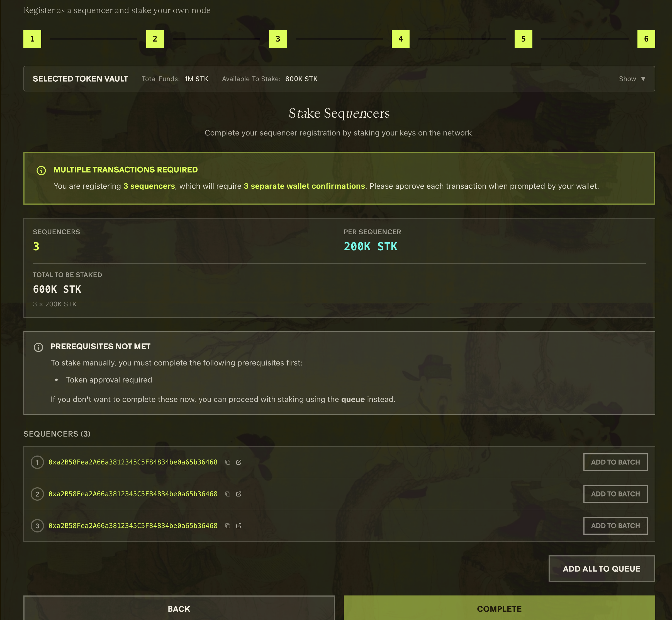Click info icon beside Multiple Transactions Required

point(41,170)
